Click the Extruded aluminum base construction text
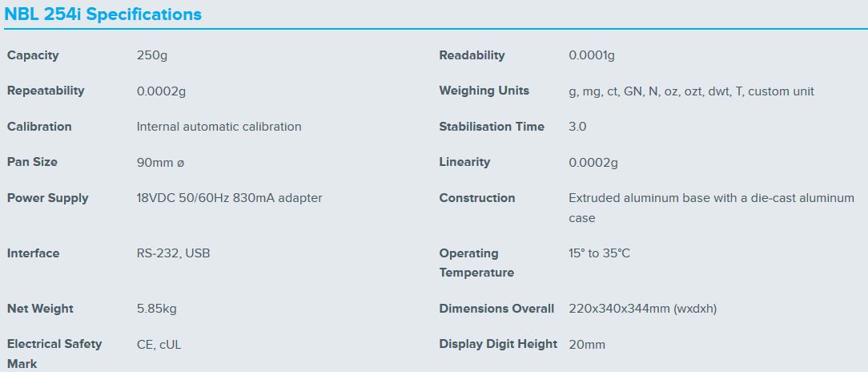The image size is (868, 372). point(711,198)
